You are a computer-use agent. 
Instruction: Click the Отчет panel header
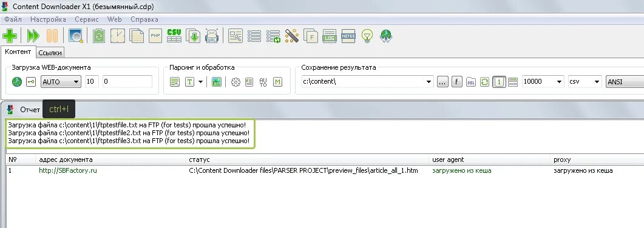[x=30, y=110]
